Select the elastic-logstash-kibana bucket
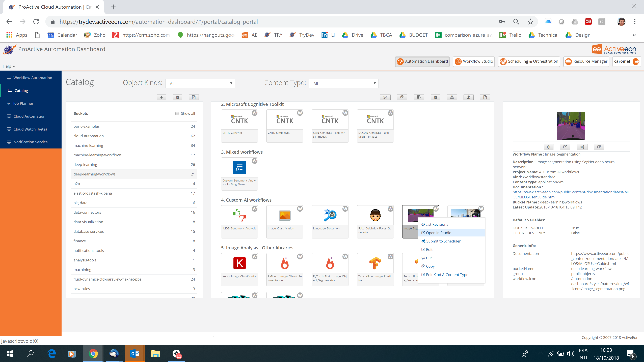 pos(134,193)
